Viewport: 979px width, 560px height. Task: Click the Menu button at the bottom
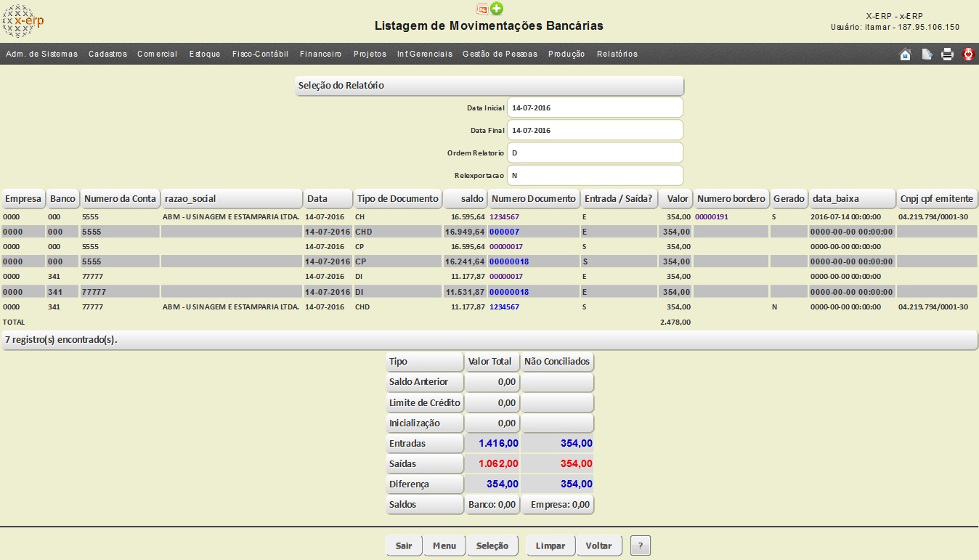point(444,545)
